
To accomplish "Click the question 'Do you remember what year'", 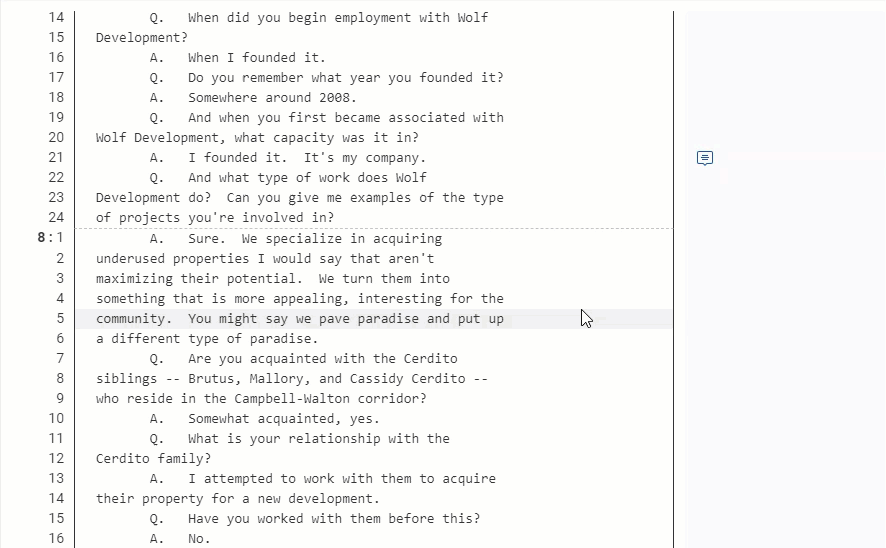I will [345, 78].
